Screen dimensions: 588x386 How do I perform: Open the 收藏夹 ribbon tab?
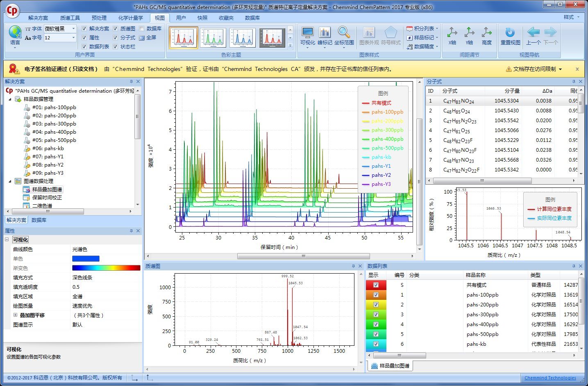226,18
